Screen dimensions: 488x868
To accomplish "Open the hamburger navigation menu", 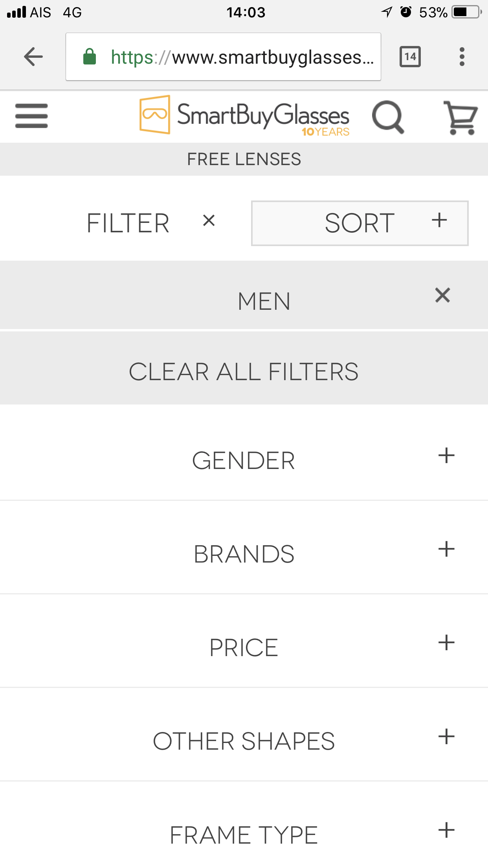I will pyautogui.click(x=31, y=116).
